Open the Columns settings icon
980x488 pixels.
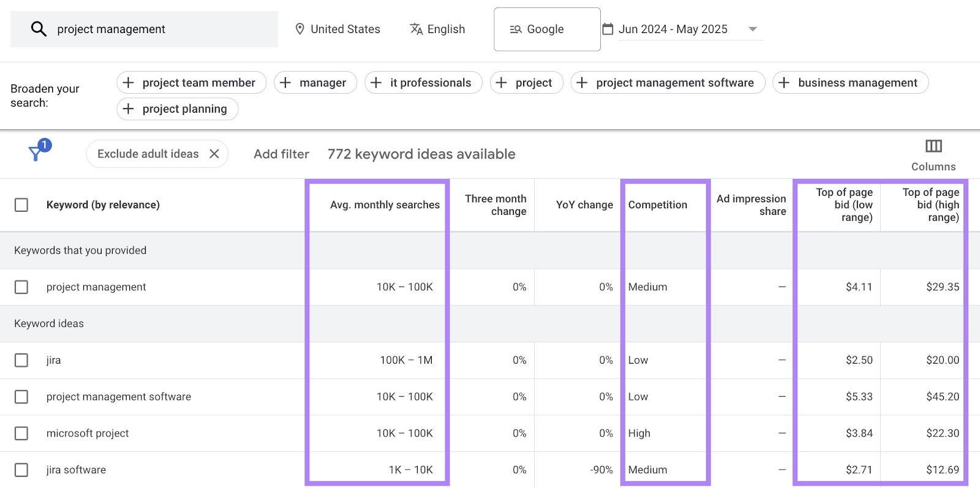(x=933, y=146)
